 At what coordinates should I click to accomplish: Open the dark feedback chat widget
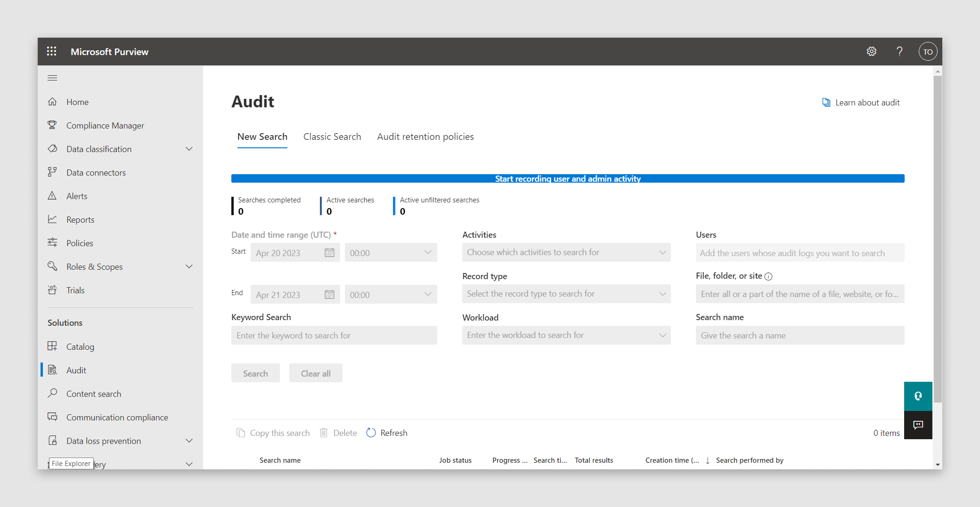[x=918, y=425]
